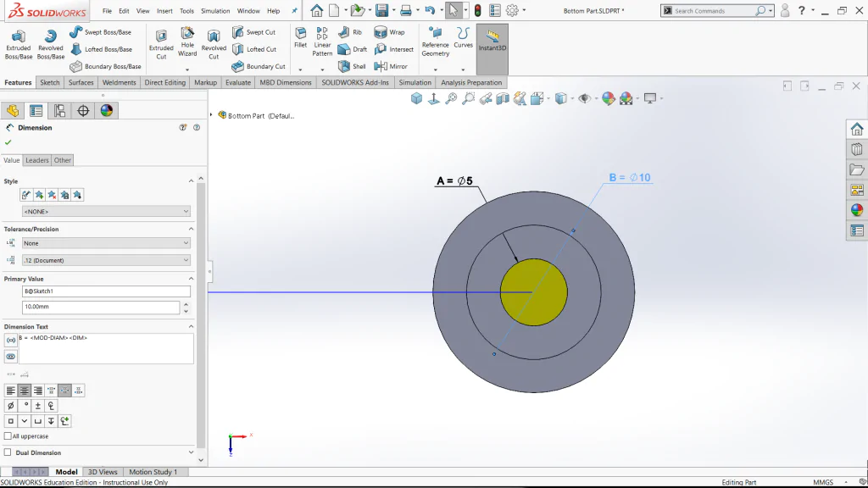Expand the Bottom Part feature tree

(211, 115)
